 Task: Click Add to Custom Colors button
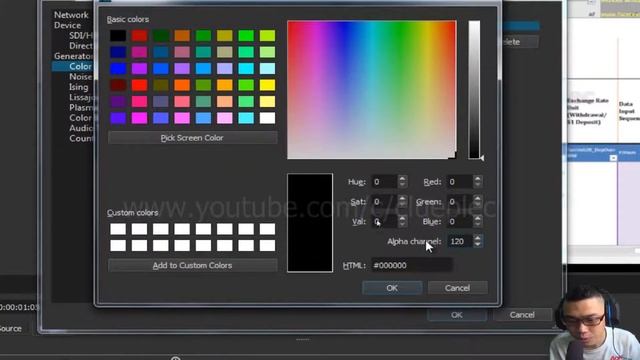point(192,265)
